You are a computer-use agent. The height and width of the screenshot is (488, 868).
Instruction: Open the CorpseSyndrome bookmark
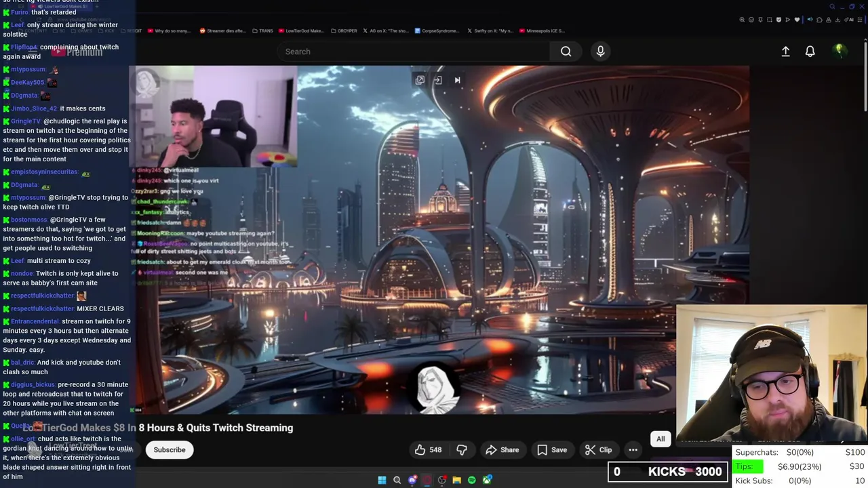pos(437,30)
